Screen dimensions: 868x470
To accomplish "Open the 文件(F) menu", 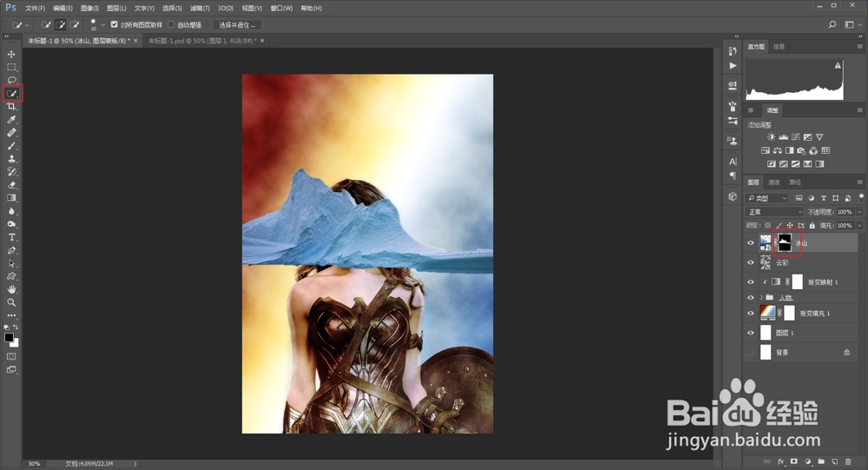I will tap(35, 9).
